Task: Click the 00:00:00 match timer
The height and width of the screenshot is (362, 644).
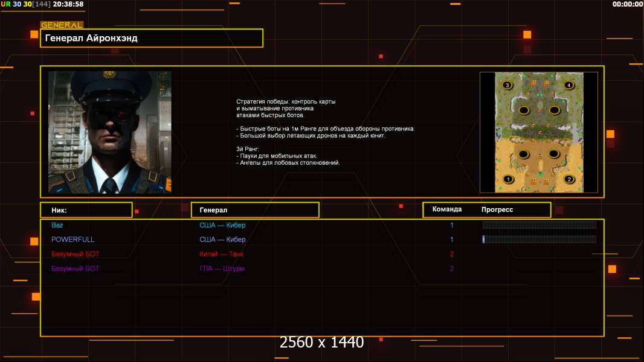Action: tap(627, 4)
